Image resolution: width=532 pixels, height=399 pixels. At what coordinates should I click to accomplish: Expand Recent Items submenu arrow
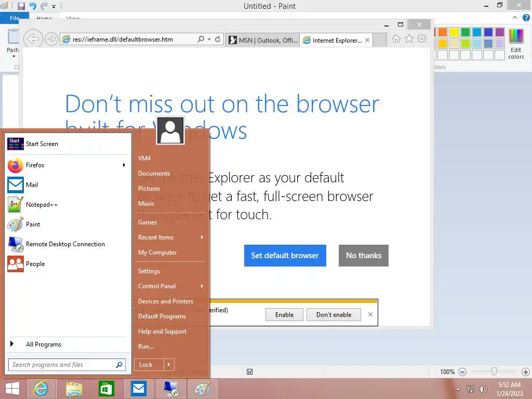(x=202, y=237)
